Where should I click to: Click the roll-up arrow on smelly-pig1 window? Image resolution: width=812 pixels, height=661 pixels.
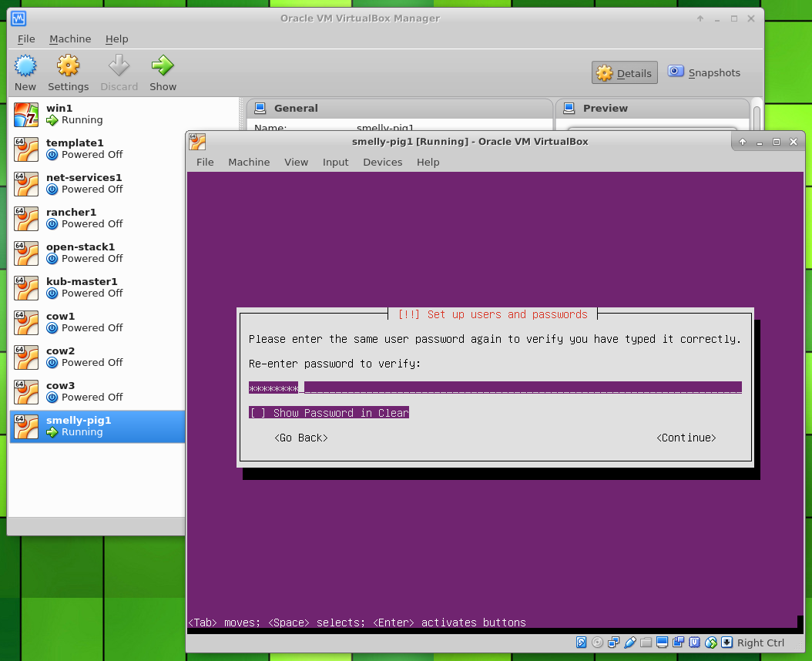click(x=743, y=142)
